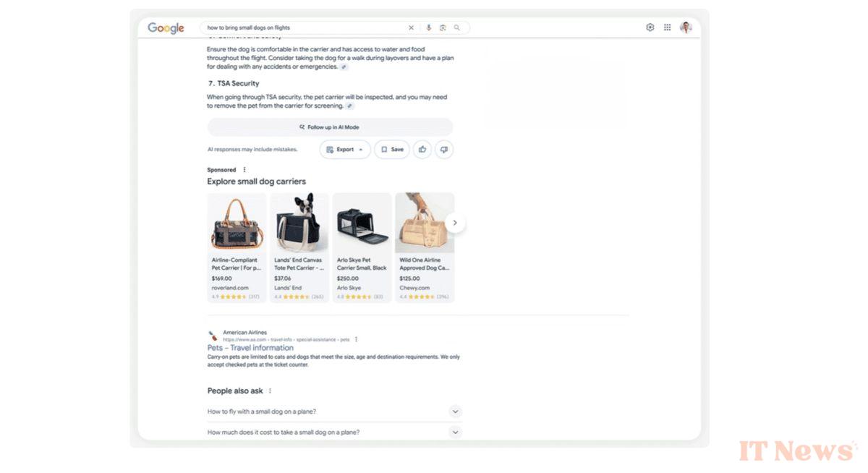This screenshot has width=868, height=473.
Task: Click Follow up in AI Mode
Action: tap(330, 127)
